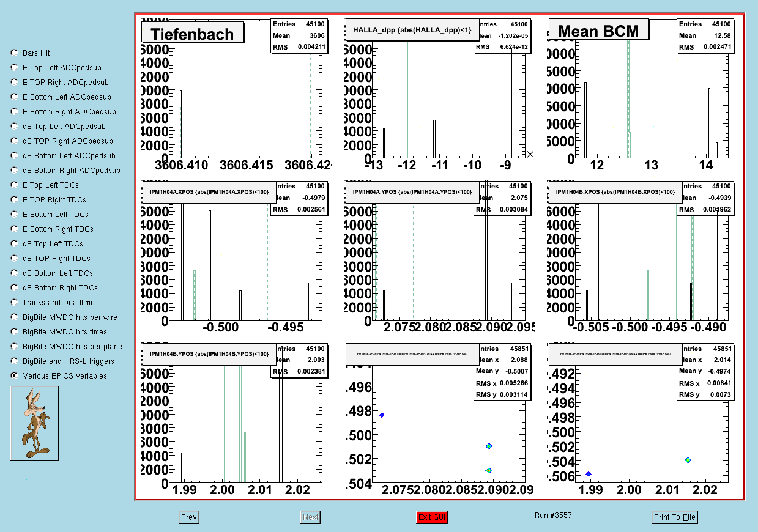Screen dimensions: 758x532
Task: Click IPM1H04B.XPOS statistics box with mean -0.4939
Action: pos(705,198)
